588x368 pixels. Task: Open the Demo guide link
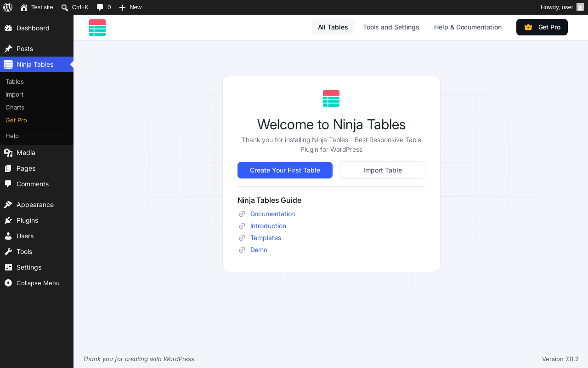click(259, 250)
